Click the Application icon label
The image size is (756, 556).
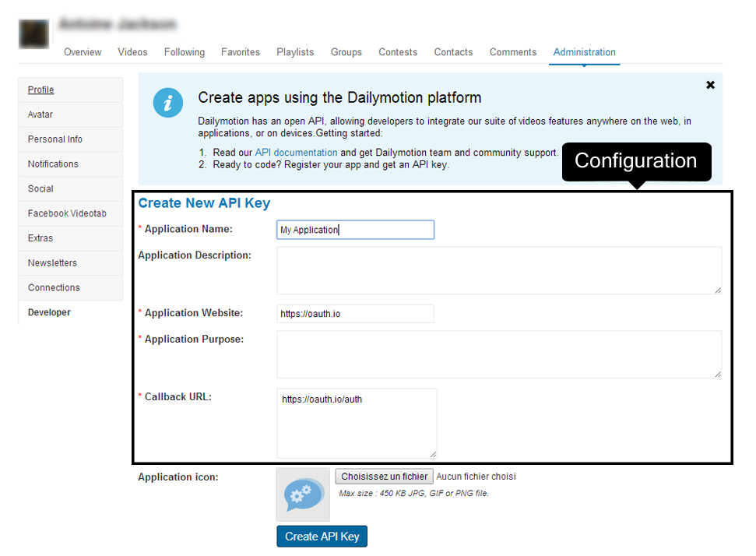tap(178, 477)
